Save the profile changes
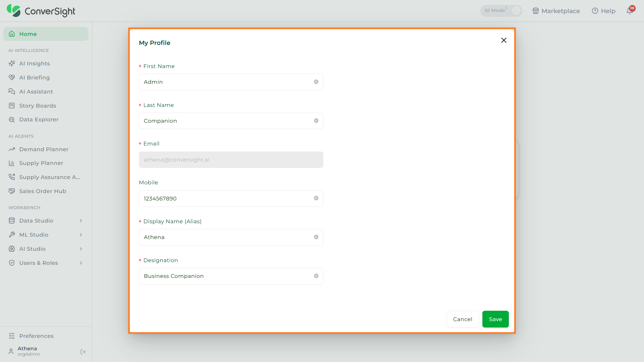The height and width of the screenshot is (362, 644). 495,319
